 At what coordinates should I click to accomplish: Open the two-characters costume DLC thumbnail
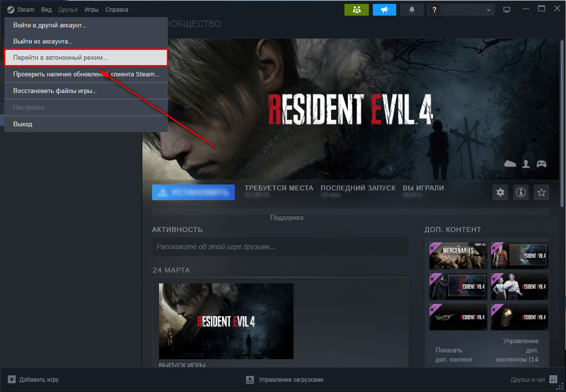coord(520,286)
